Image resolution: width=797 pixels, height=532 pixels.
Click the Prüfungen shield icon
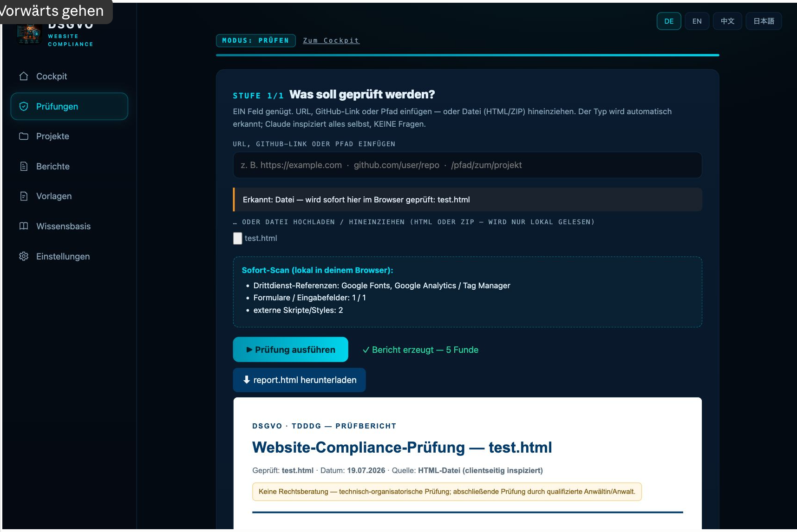point(24,106)
